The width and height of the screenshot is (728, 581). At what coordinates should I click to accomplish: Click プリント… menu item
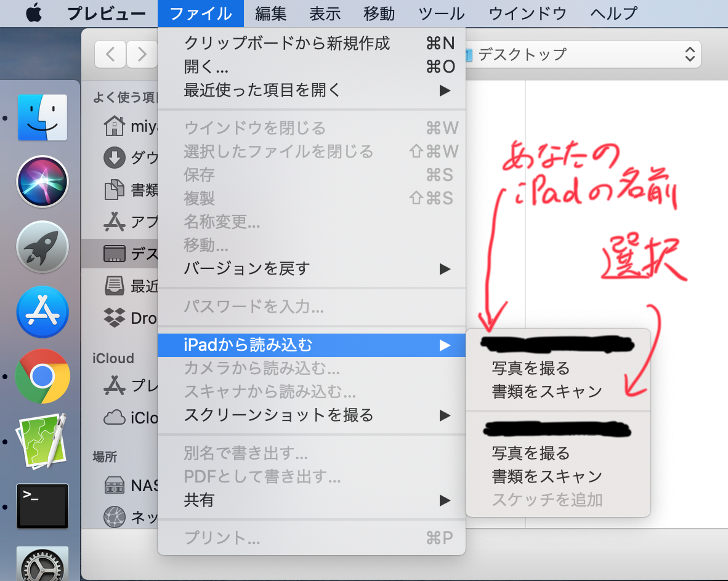pos(312,538)
